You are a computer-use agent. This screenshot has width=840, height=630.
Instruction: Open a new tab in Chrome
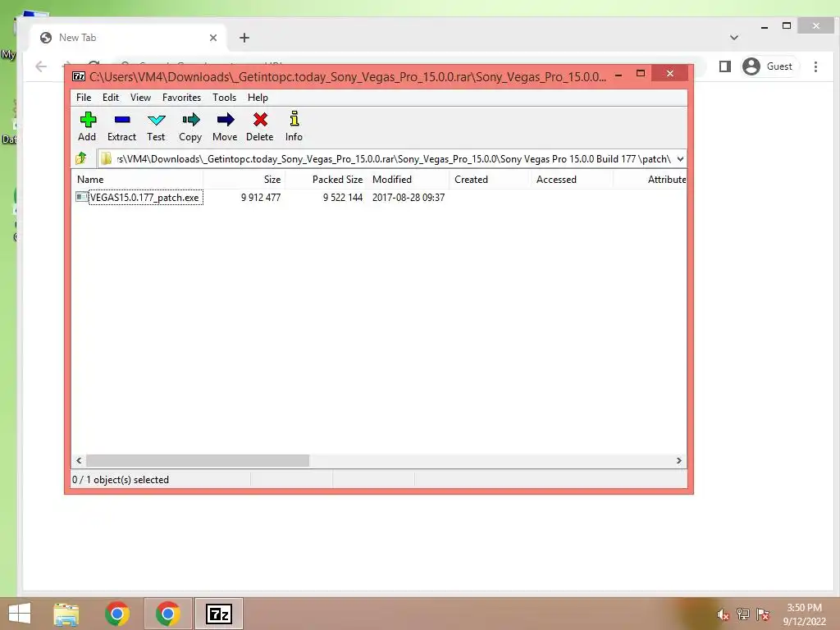[244, 38]
